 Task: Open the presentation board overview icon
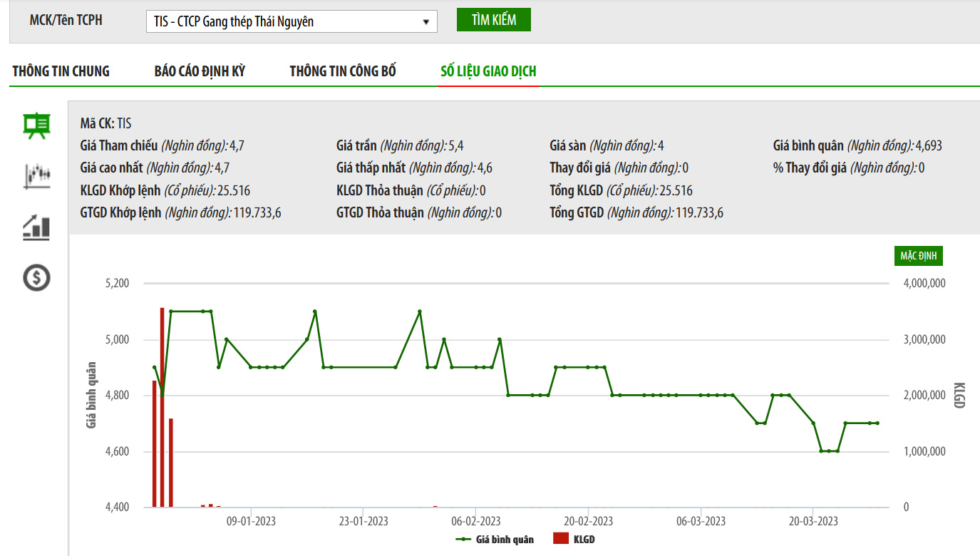[x=36, y=126]
